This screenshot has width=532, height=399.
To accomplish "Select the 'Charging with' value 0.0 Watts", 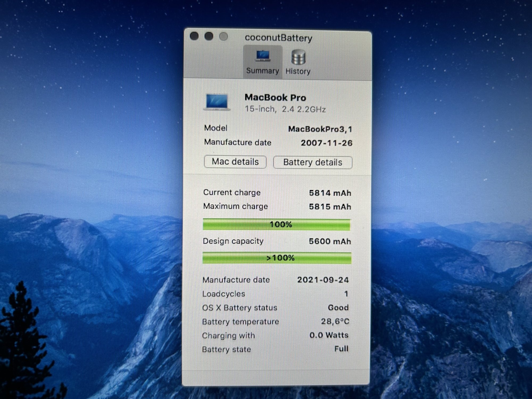I will tap(329, 335).
